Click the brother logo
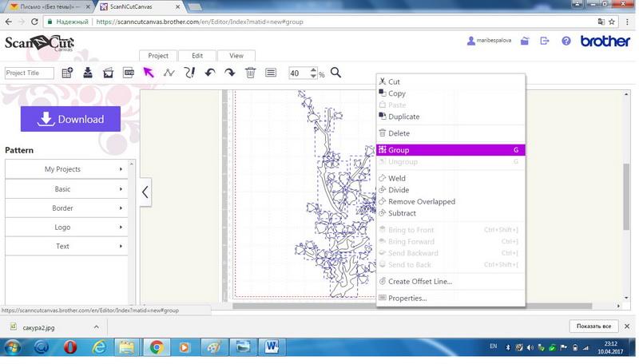The image size is (639, 364). [605, 42]
